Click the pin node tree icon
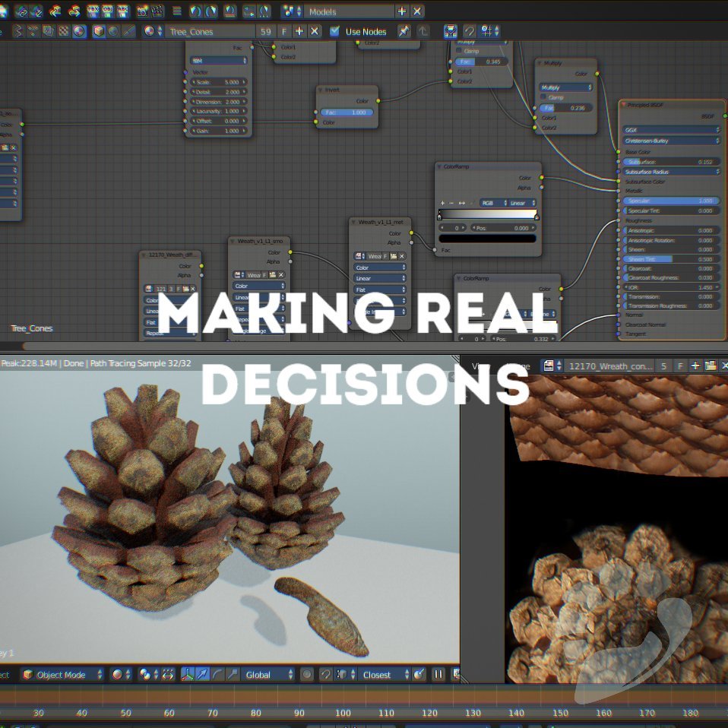 tap(404, 31)
